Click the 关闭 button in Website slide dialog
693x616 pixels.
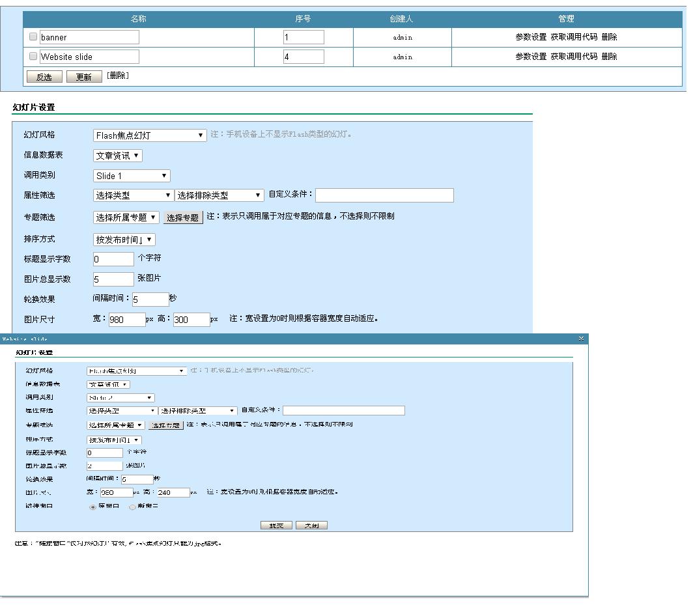[311, 525]
